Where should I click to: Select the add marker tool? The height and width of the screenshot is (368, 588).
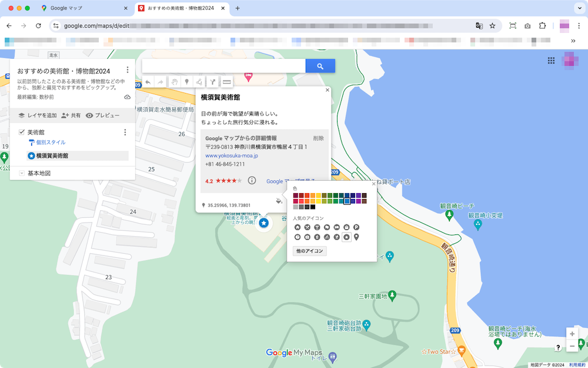pos(187,82)
